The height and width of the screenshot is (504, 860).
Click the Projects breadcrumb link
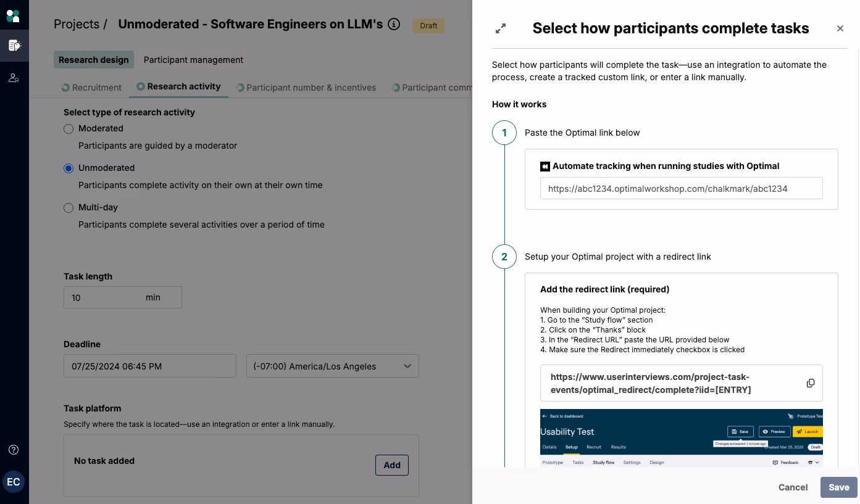pos(77,24)
